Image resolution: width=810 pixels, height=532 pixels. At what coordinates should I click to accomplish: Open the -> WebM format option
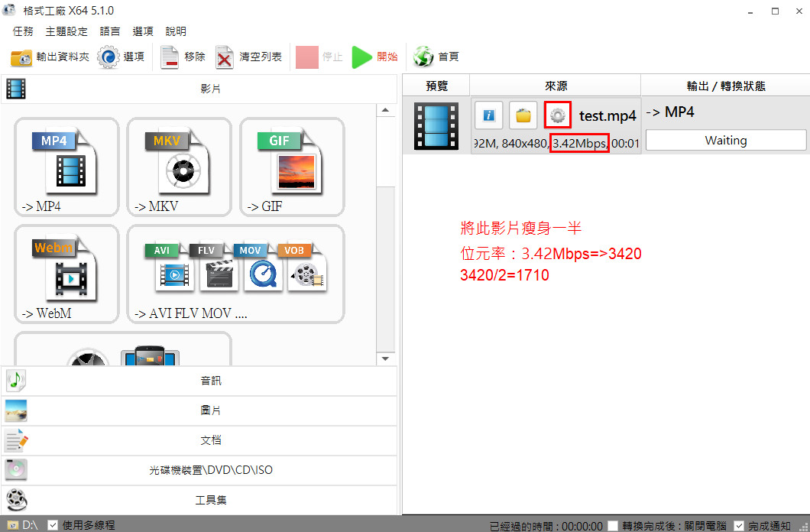pos(66,274)
